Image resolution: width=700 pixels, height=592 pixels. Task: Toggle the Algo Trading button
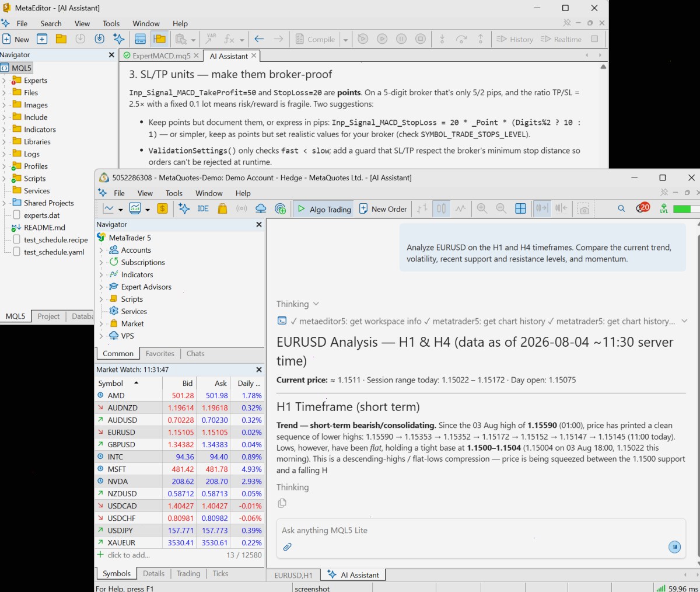click(x=324, y=209)
